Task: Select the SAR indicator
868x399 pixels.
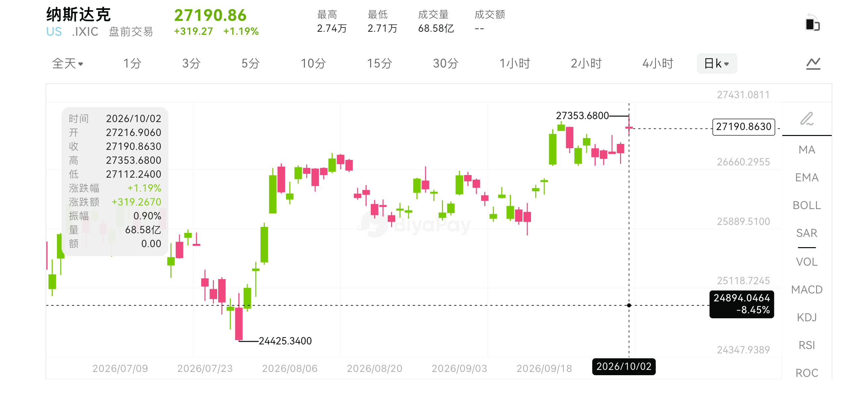Action: coord(807,233)
